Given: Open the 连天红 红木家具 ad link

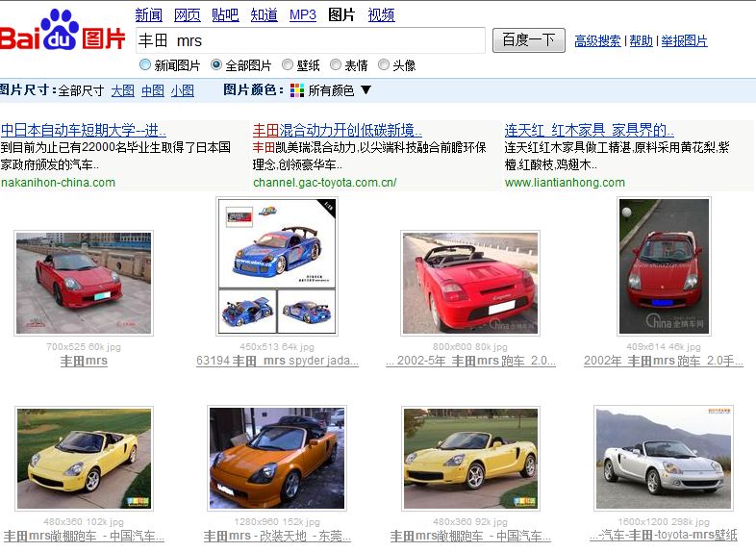Looking at the screenshot, I should (590, 130).
